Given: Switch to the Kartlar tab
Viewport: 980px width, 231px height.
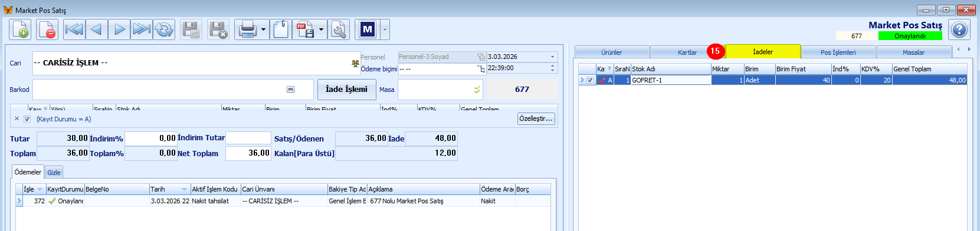Looking at the screenshot, I should (687, 52).
